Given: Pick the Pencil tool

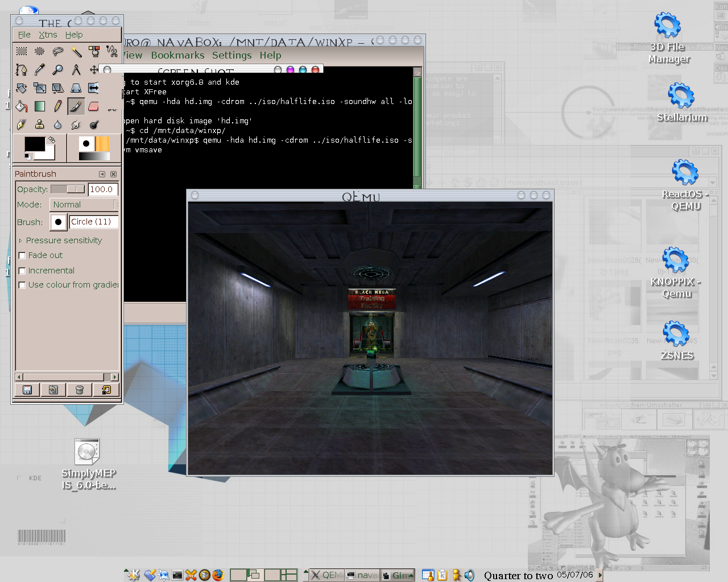Looking at the screenshot, I should 58,106.
